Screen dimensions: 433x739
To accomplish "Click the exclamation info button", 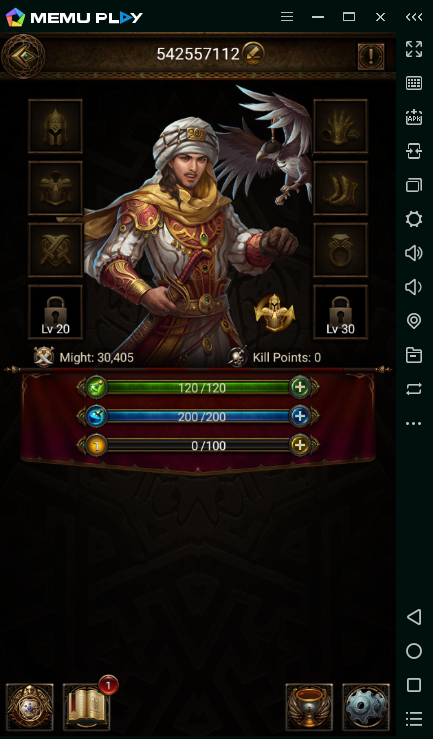I will pos(371,57).
